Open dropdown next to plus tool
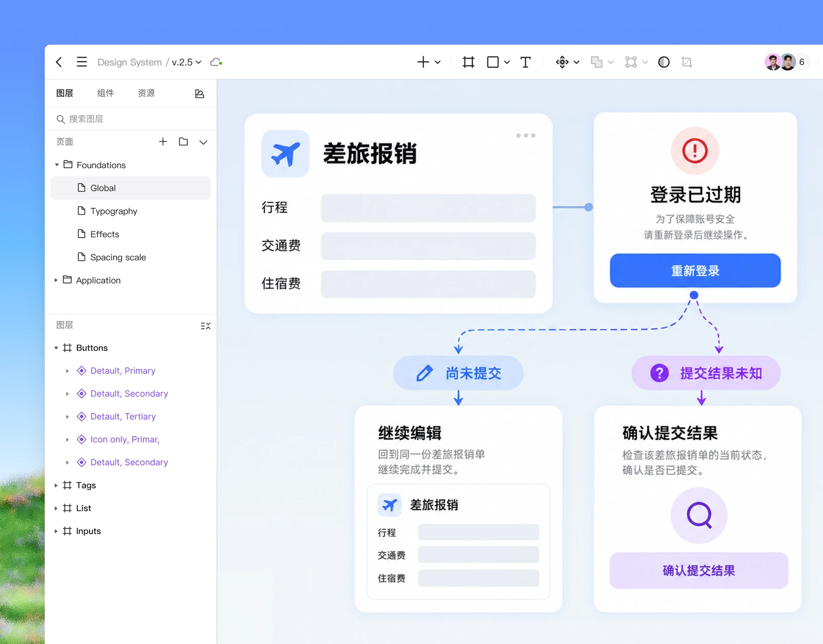This screenshot has width=823, height=644. pyautogui.click(x=438, y=62)
